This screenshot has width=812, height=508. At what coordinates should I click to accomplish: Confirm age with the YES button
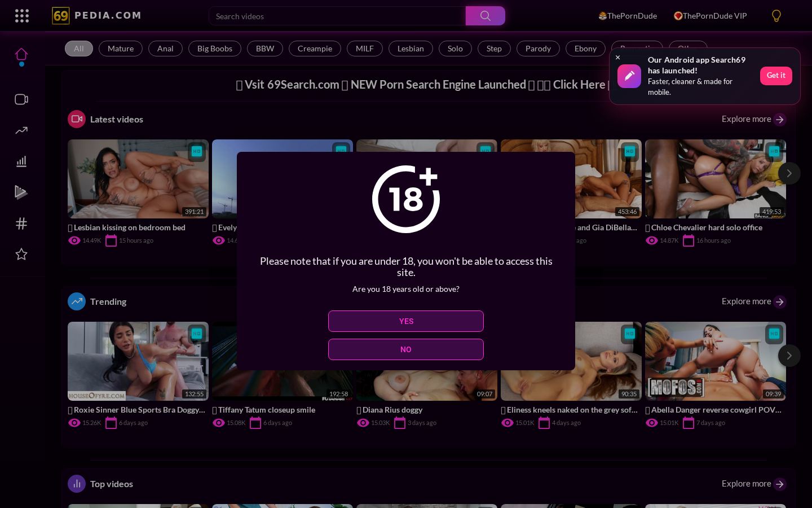(x=406, y=321)
